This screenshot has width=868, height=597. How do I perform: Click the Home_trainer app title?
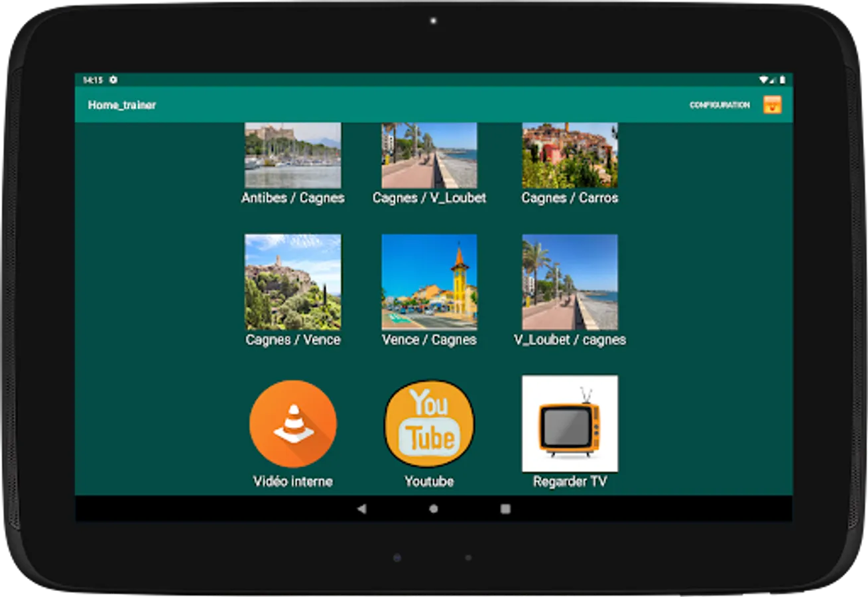[122, 105]
